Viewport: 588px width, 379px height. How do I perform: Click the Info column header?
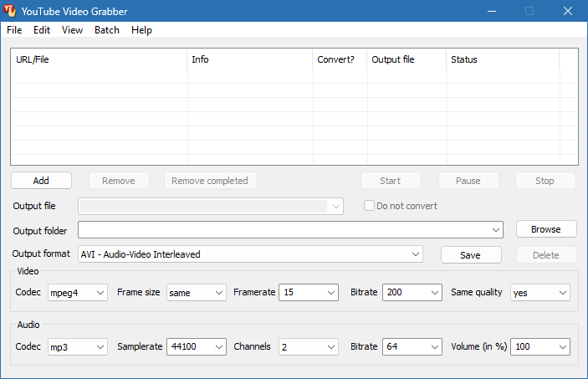point(250,59)
